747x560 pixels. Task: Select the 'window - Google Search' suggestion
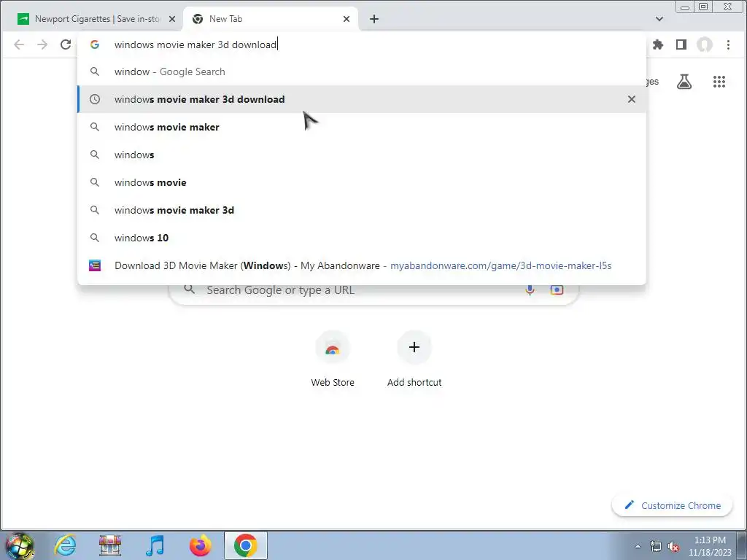click(362, 72)
